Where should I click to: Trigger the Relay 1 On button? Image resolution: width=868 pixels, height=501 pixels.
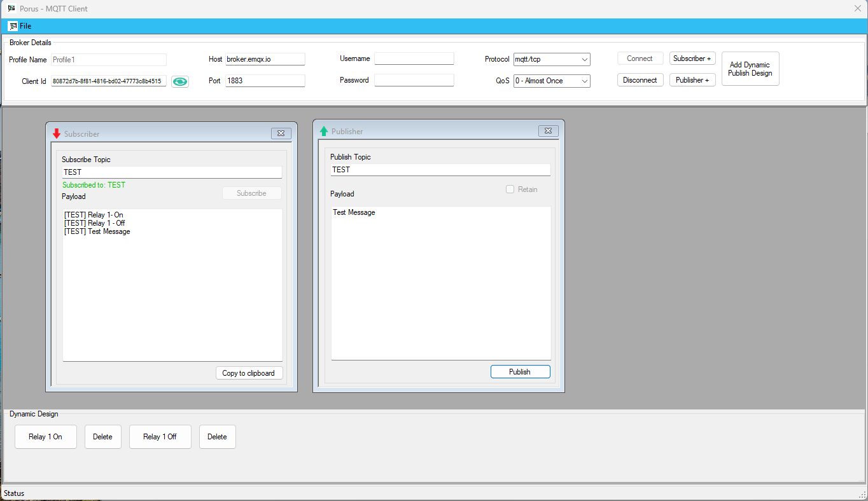pos(46,437)
